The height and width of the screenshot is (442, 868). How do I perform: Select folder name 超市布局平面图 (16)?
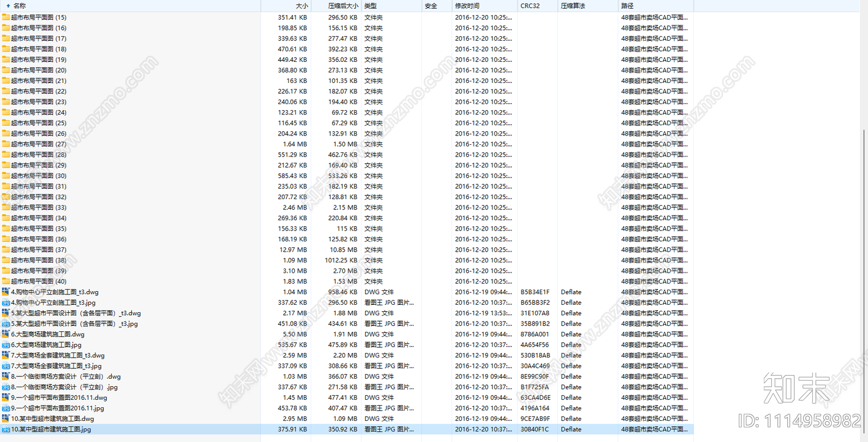point(39,28)
